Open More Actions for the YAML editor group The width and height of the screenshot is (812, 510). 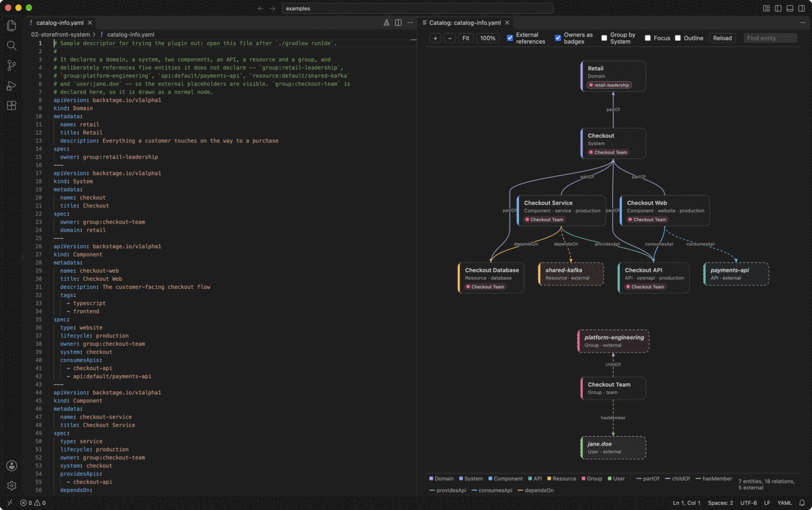(x=410, y=23)
